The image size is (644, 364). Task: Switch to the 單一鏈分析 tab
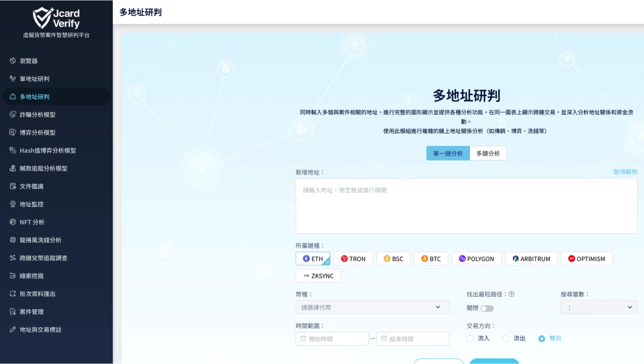[x=448, y=153]
